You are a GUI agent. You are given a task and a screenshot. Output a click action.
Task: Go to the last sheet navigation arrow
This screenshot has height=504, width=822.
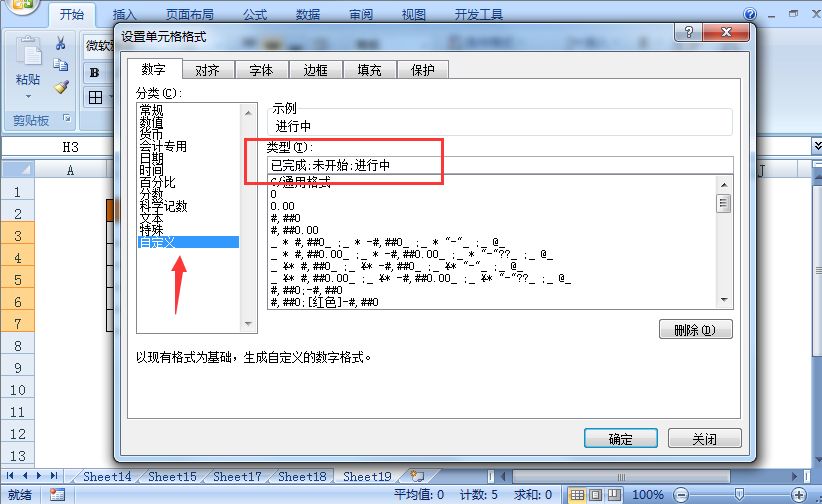(53, 476)
